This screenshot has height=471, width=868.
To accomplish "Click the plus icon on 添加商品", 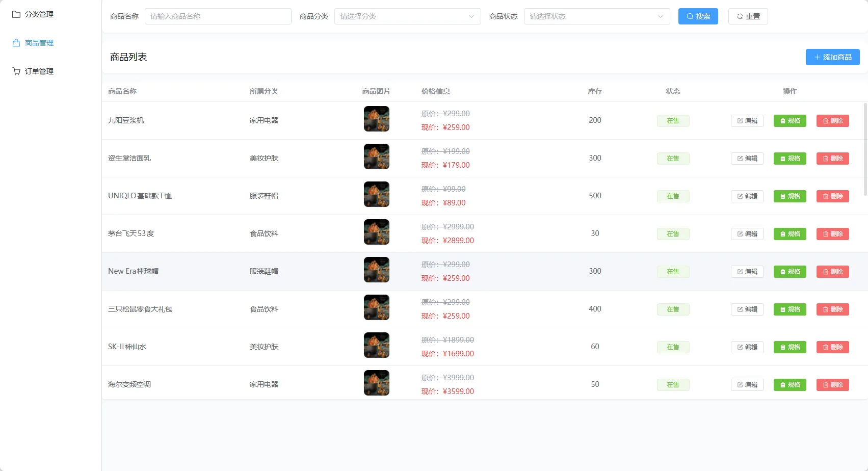I will point(817,57).
